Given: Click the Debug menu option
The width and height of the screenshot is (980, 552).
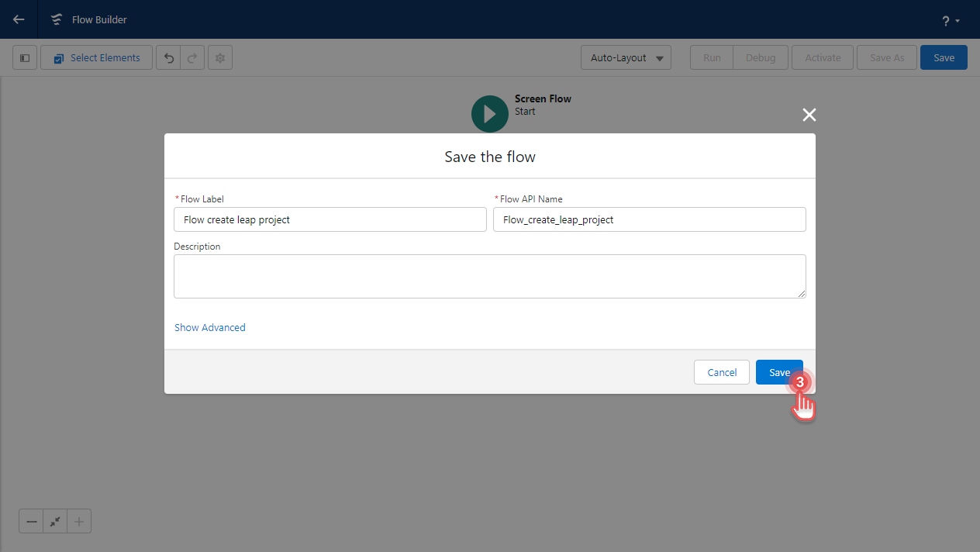Looking at the screenshot, I should [760, 57].
